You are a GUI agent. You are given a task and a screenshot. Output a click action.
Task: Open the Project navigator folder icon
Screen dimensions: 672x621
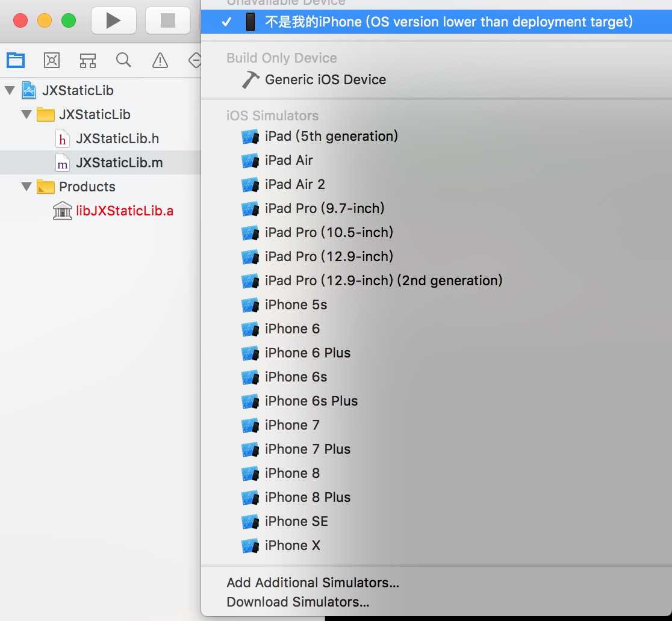coord(16,60)
